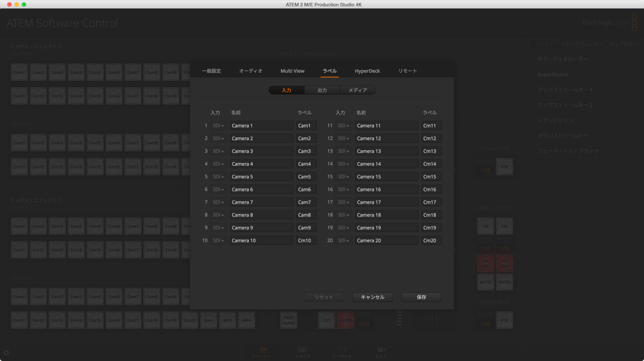644x361 pixels.
Task: Select the 出力 segment in labels dialog
Action: click(323, 90)
